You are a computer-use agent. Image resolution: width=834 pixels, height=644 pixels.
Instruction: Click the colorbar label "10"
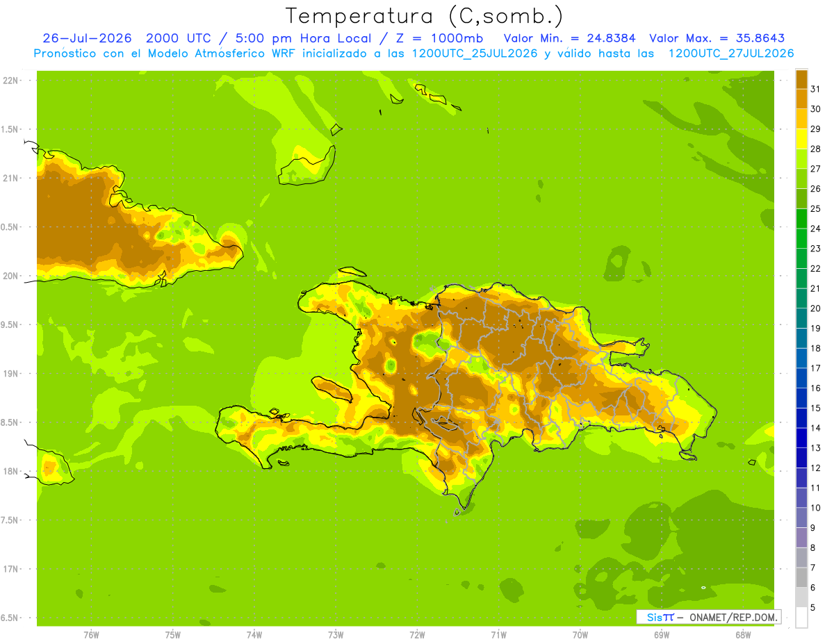(815, 508)
